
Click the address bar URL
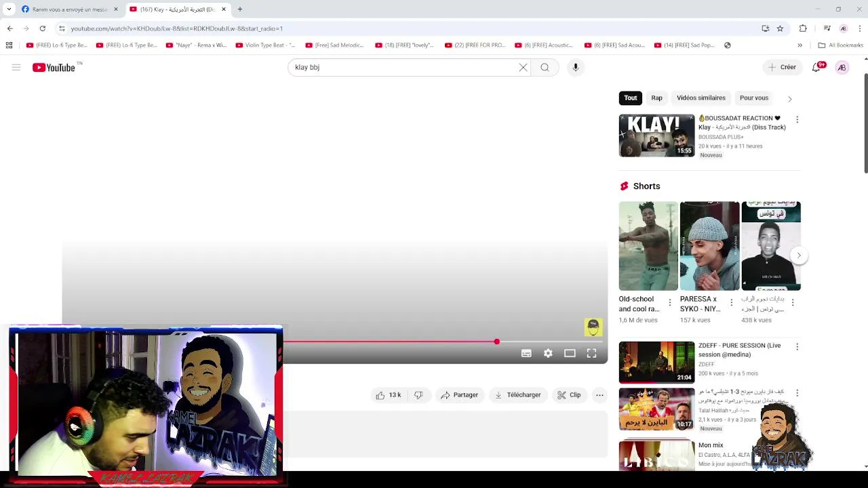click(177, 28)
